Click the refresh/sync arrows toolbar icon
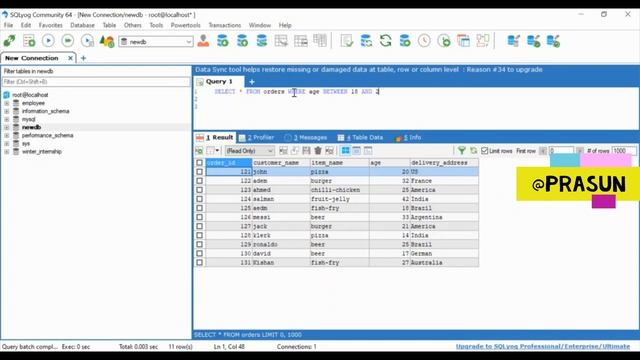This screenshot has height=360, width=640. tap(385, 41)
